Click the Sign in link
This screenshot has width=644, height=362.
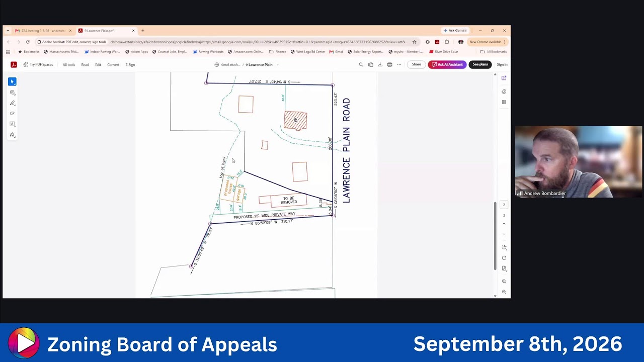(x=502, y=64)
